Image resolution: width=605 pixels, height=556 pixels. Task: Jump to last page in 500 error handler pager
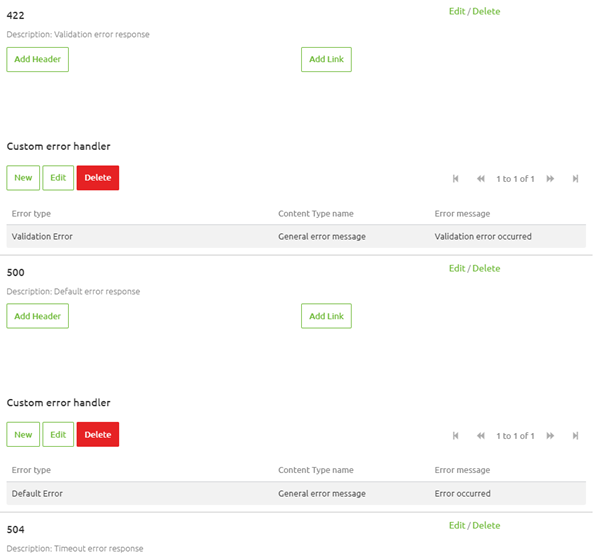(x=575, y=436)
